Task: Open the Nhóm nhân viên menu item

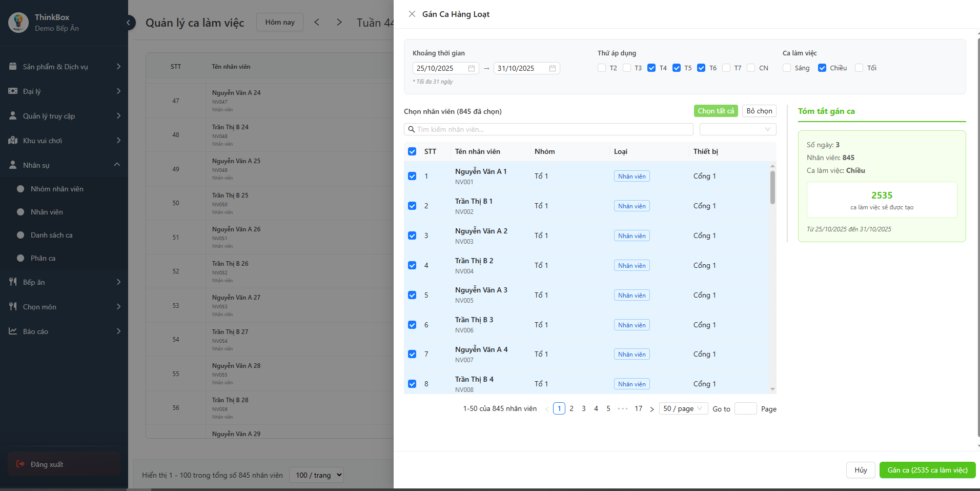Action: click(57, 189)
